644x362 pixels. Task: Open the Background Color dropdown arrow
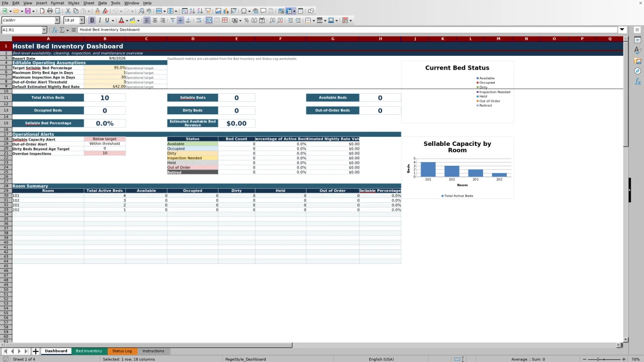138,20
